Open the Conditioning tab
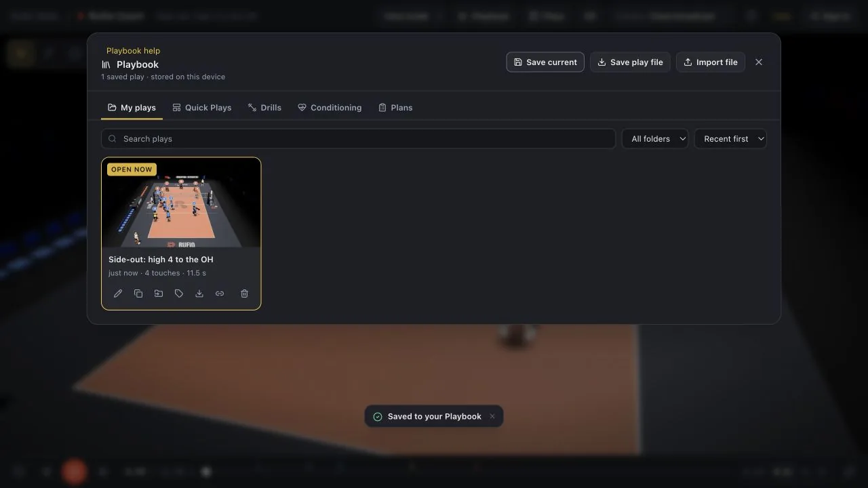This screenshot has width=868, height=488. [330, 108]
